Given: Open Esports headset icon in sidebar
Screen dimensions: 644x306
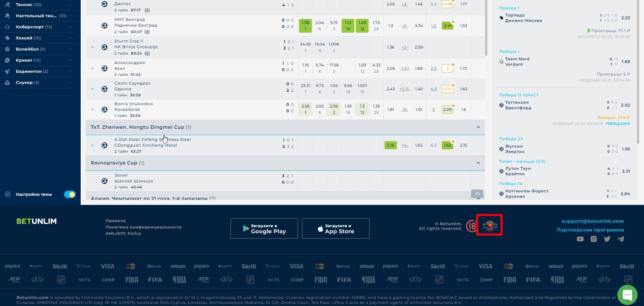Looking at the screenshot, I should pyautogui.click(x=7, y=27).
